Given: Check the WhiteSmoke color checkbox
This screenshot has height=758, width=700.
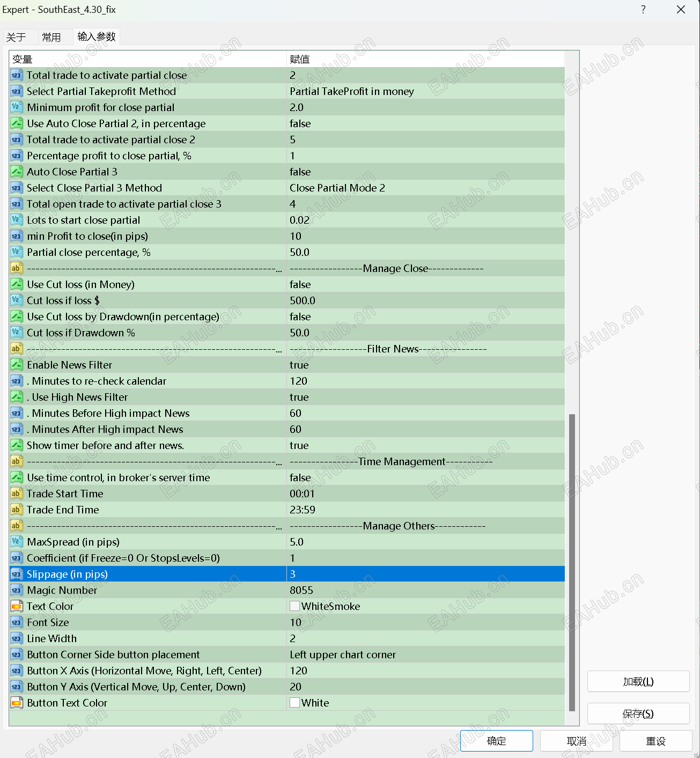Looking at the screenshot, I should pyautogui.click(x=294, y=606).
